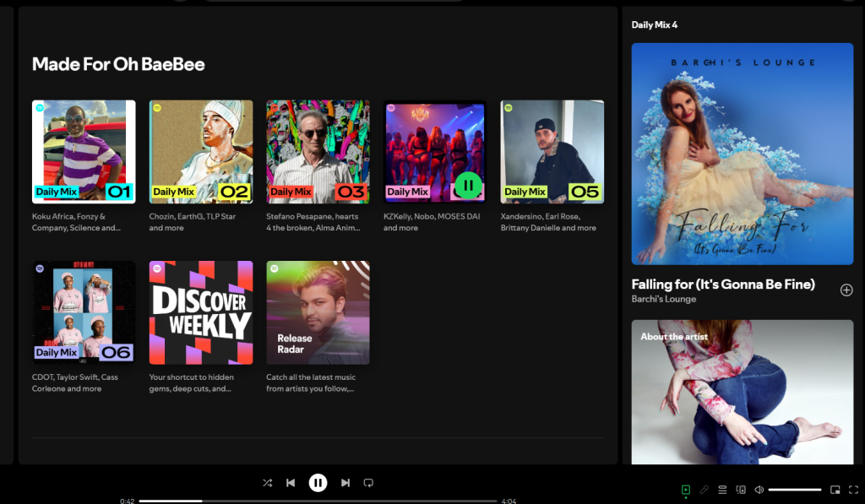
Task: Open the Daily Mix 01 cover
Action: 84,152
